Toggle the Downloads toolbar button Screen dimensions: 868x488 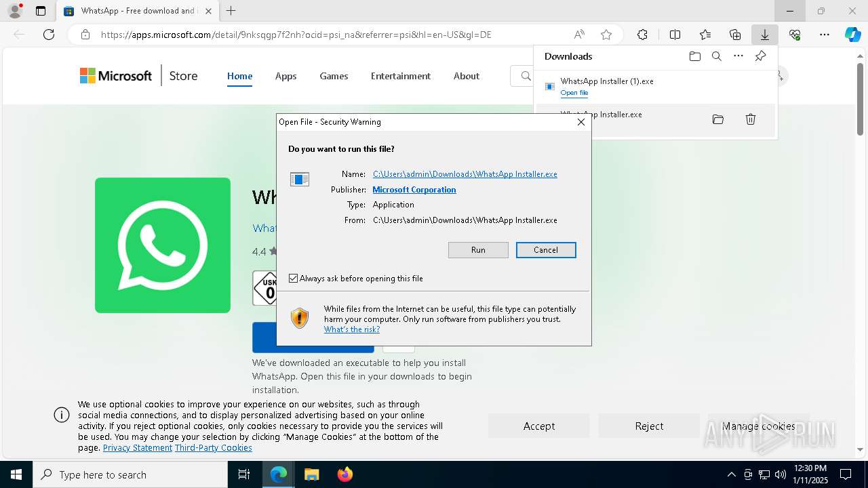coord(764,35)
